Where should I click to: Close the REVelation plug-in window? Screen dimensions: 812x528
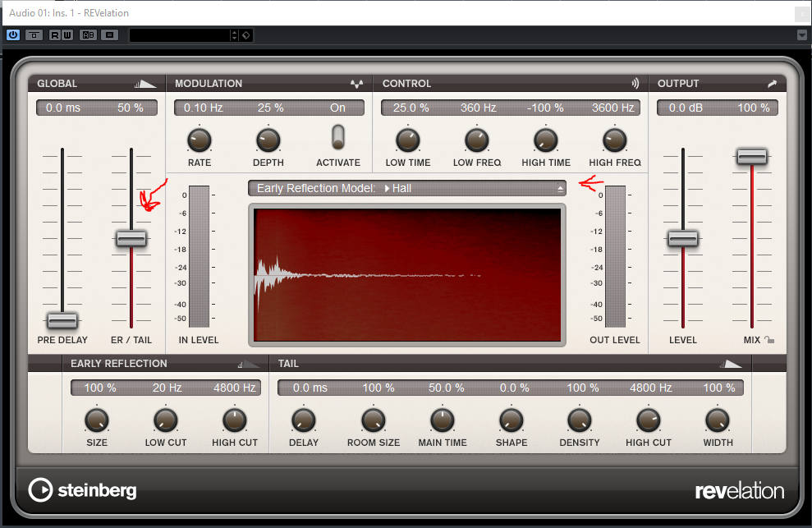tap(803, 14)
